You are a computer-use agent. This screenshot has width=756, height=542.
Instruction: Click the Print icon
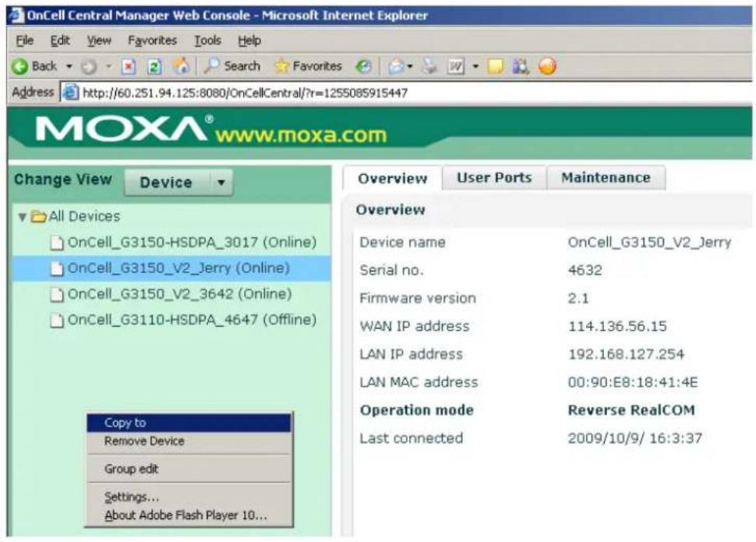click(x=429, y=66)
